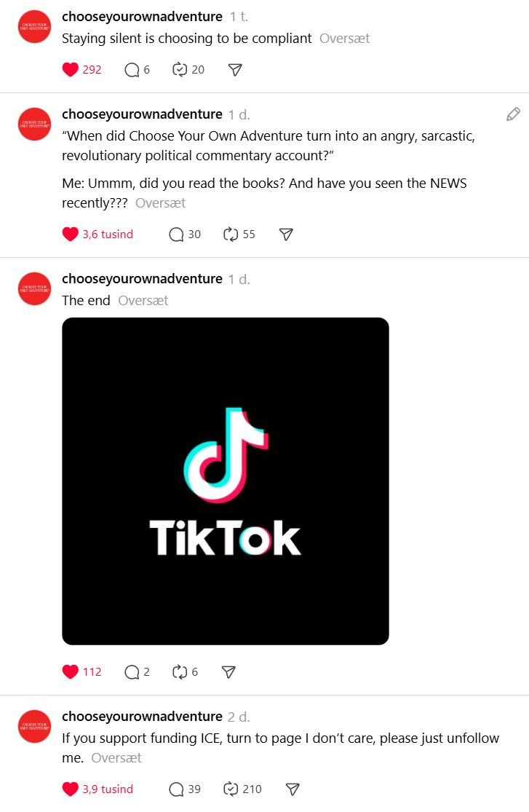Viewport: 529px width, 812px height.
Task: Comment on the "The end" post
Action: [x=132, y=672]
